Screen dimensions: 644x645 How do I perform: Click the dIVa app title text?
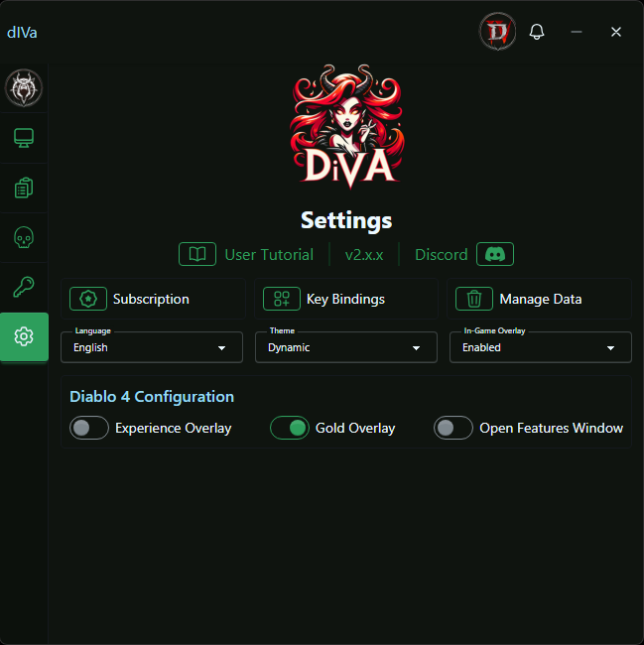(x=22, y=33)
